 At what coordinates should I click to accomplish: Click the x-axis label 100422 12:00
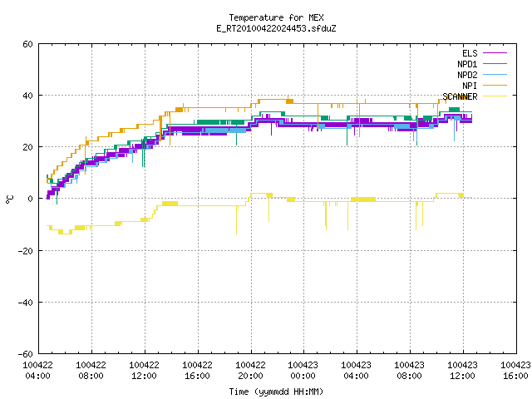point(144,371)
